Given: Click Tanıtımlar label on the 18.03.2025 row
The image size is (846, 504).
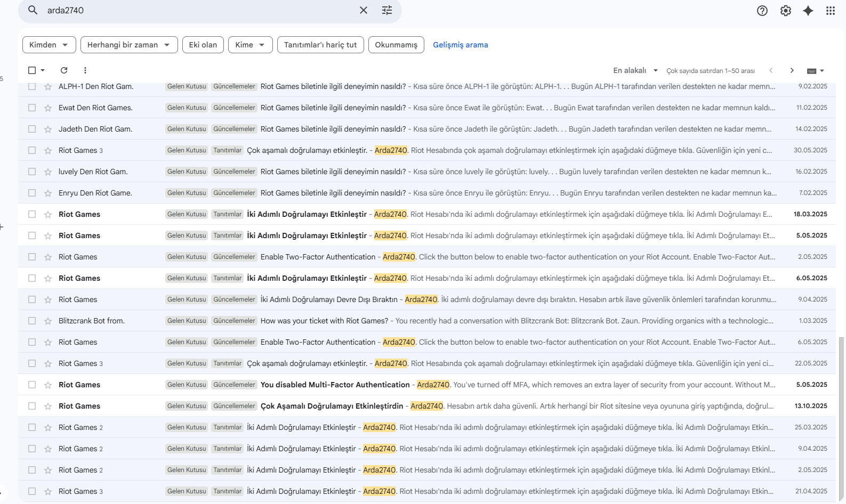Looking at the screenshot, I should coord(228,214).
